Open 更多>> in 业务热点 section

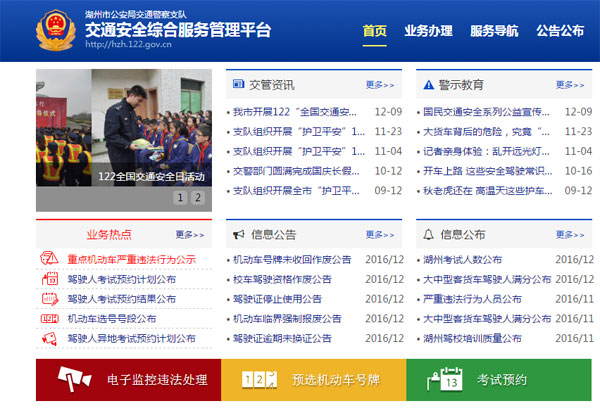(x=190, y=234)
